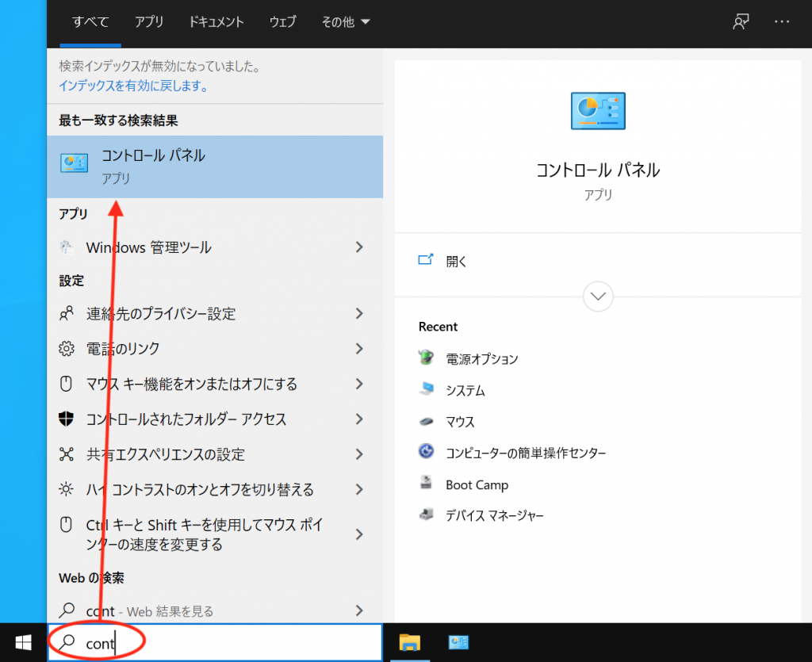The image size is (812, 662).
Task: Select 連絡先のプライバシー設定 result
Action: (x=215, y=314)
